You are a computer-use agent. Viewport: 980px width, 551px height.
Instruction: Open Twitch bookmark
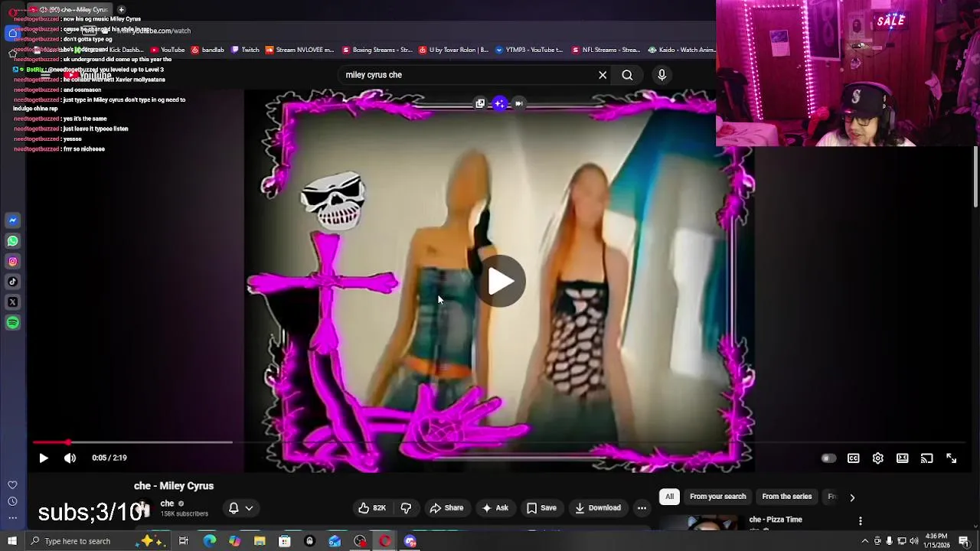coord(245,50)
